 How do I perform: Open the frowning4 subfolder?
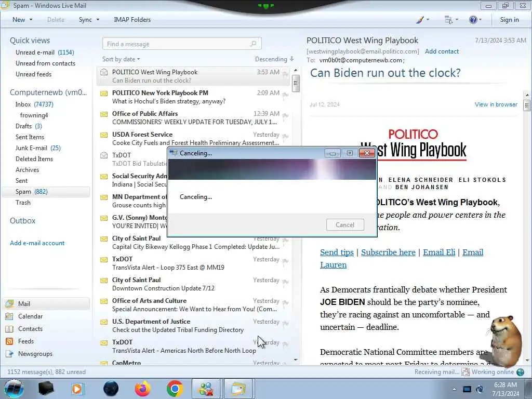(x=34, y=115)
